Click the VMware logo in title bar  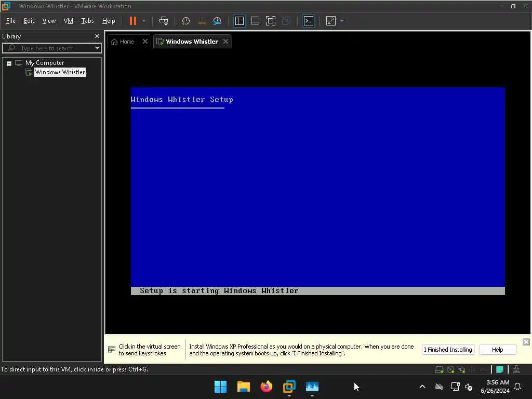pyautogui.click(x=6, y=6)
